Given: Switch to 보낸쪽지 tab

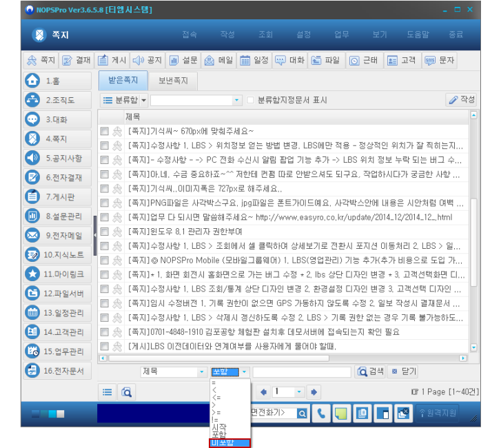Looking at the screenshot, I should 173,81.
